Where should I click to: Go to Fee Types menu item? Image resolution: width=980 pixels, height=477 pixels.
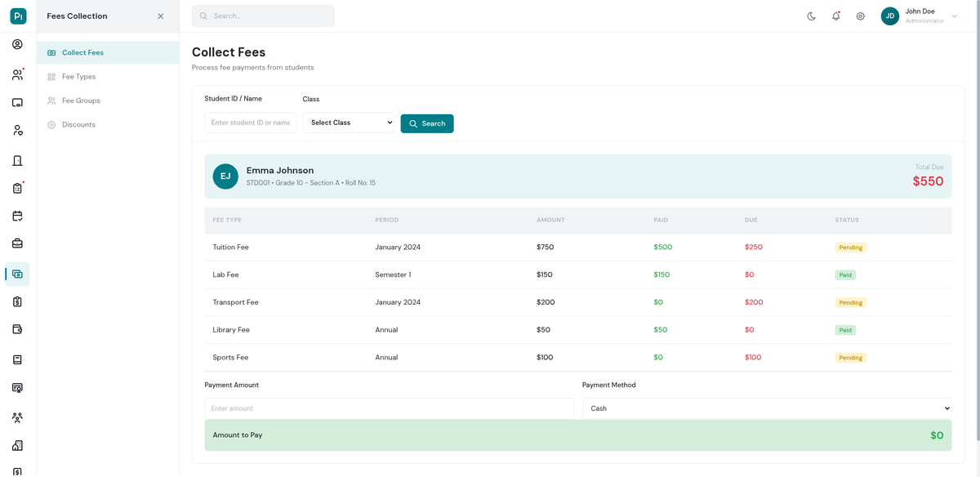click(x=78, y=77)
